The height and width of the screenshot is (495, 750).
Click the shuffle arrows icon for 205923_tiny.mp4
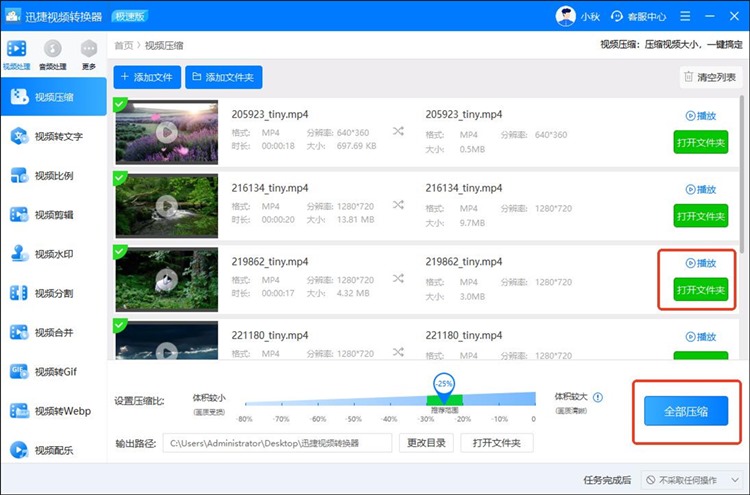[398, 131]
